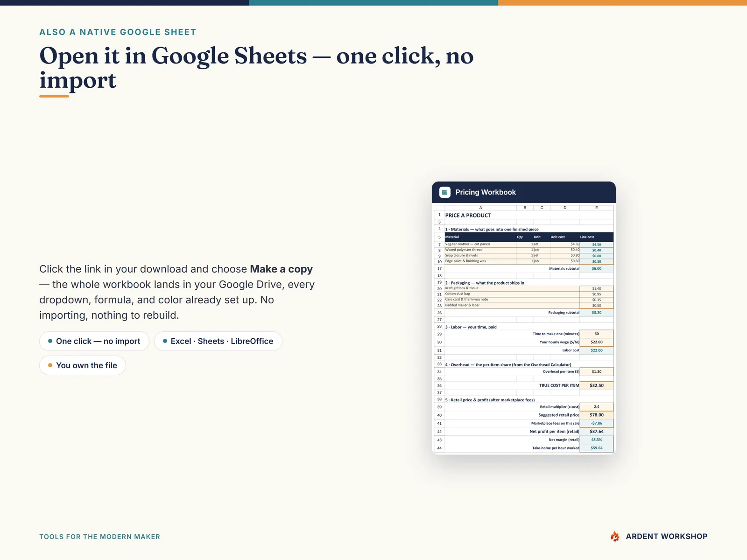Click the '5 · Retail price & profit' section heading
This screenshot has width=747, height=560.
(x=490, y=400)
